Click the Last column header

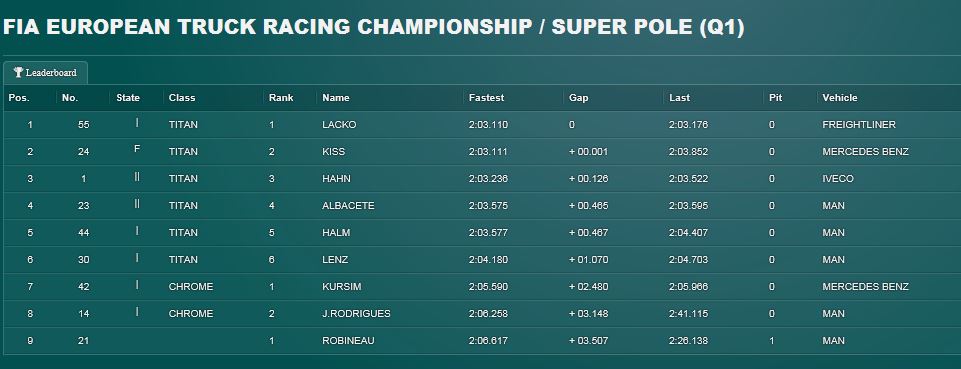point(679,97)
